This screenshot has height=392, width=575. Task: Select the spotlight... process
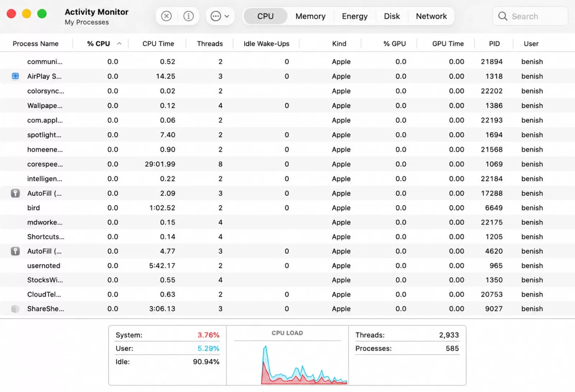(x=287, y=135)
